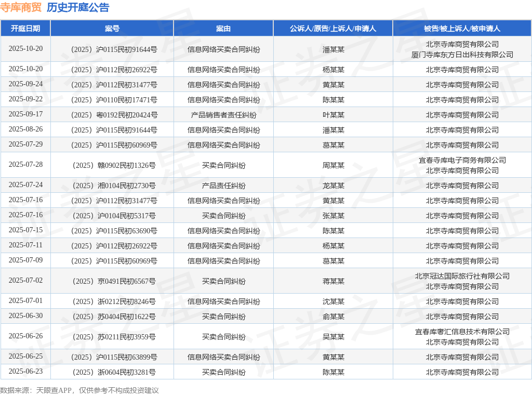This screenshot has width=532, height=395.
Task: Select the date cell 2025-06-30
Action: [x=26, y=315]
